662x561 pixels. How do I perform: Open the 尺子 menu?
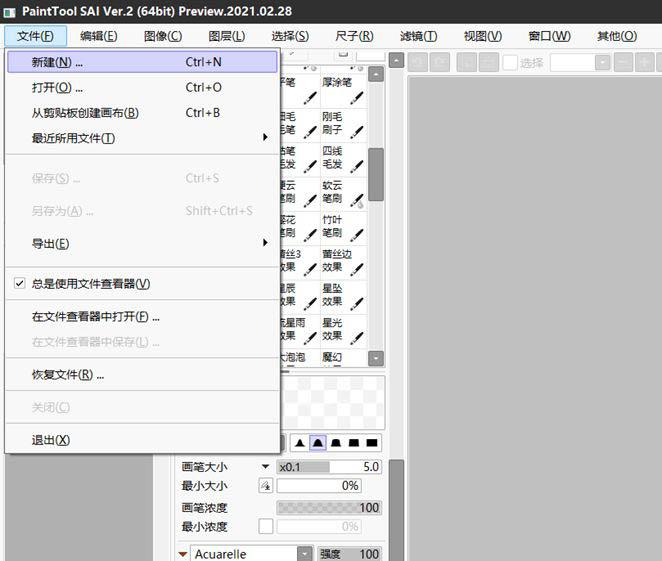[x=354, y=36]
